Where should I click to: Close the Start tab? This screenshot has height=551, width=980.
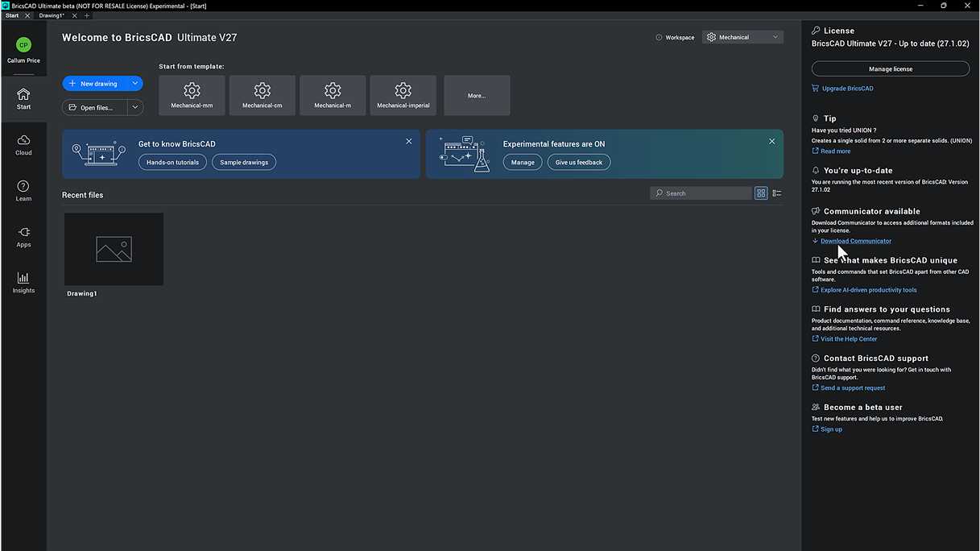click(27, 15)
